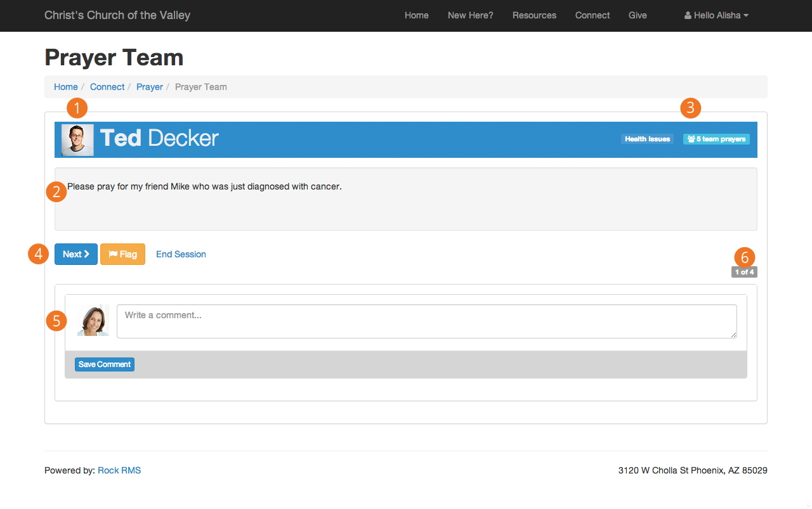The width and height of the screenshot is (812, 509).
Task: Go to Home in the breadcrumb
Action: [x=66, y=87]
